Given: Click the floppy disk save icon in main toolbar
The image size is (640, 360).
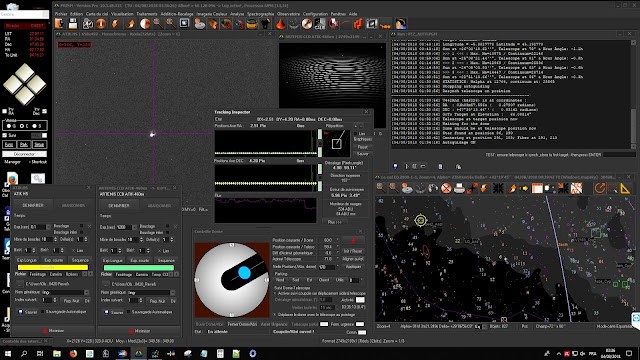Looking at the screenshot, I should point(73,24).
